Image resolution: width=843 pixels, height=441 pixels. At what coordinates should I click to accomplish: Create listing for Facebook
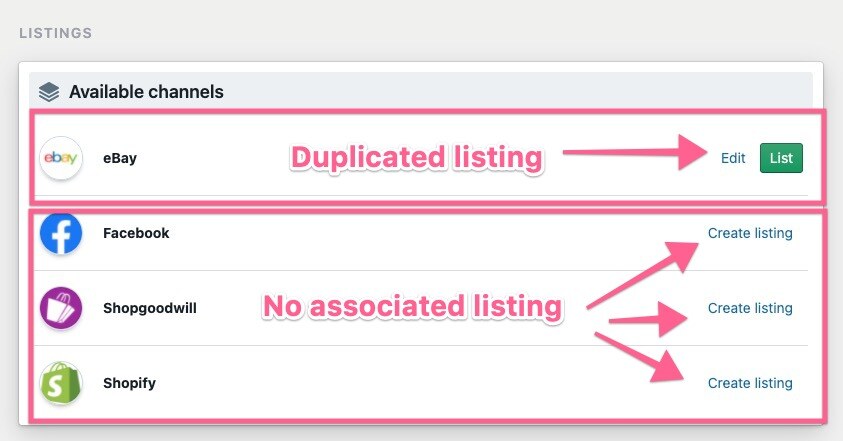click(750, 233)
